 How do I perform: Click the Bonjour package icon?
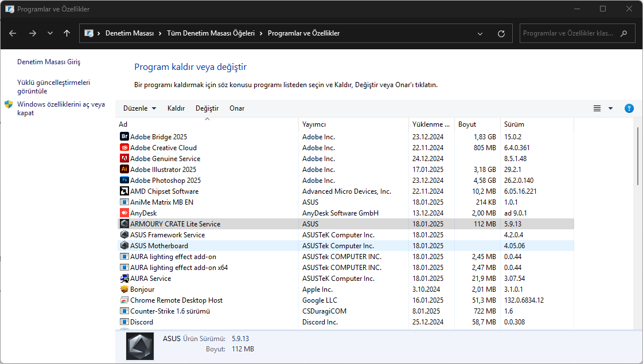(x=124, y=289)
